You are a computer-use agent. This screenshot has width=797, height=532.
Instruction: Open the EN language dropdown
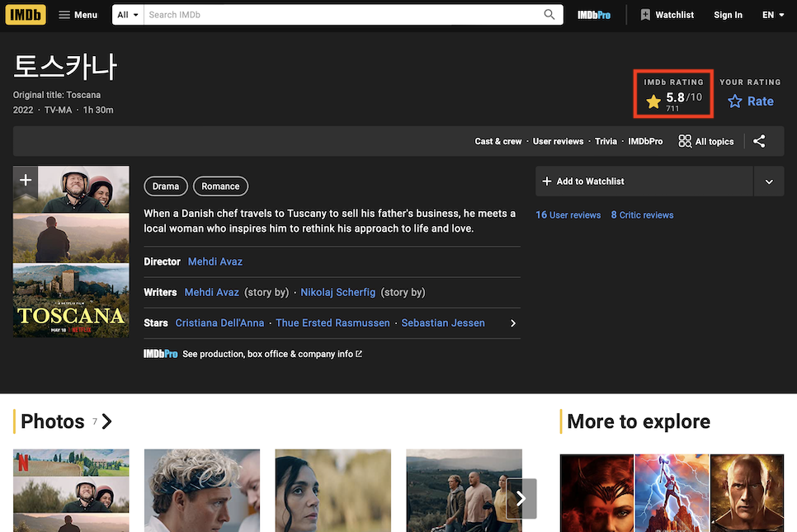[x=772, y=15]
